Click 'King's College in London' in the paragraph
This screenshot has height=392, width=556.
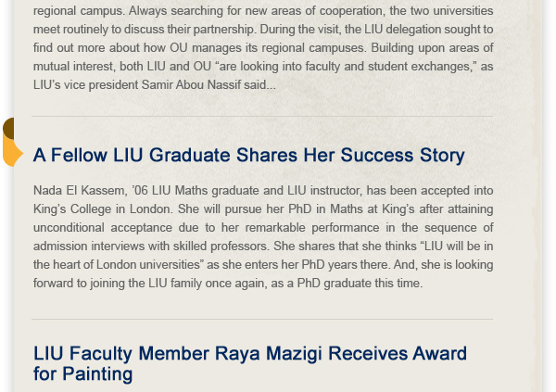coord(103,209)
